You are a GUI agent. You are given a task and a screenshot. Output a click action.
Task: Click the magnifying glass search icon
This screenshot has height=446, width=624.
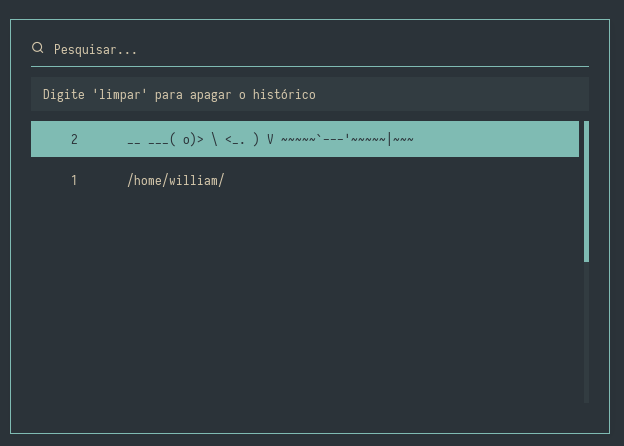(38, 48)
